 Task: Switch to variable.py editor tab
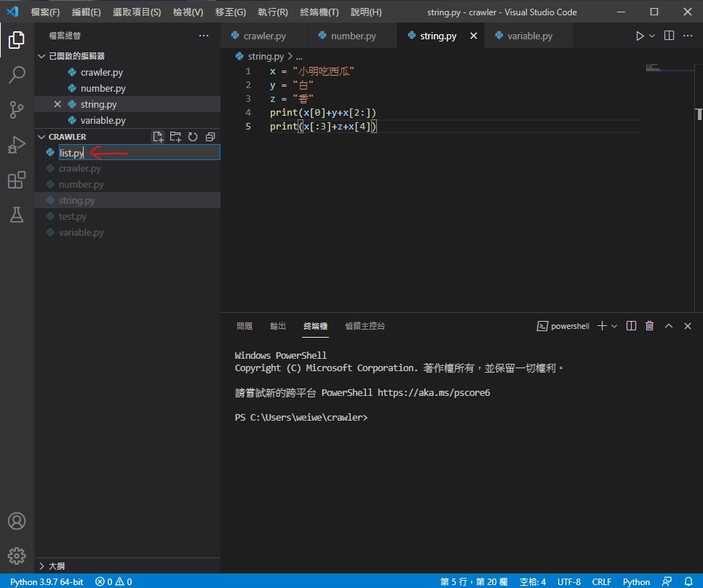tap(528, 36)
